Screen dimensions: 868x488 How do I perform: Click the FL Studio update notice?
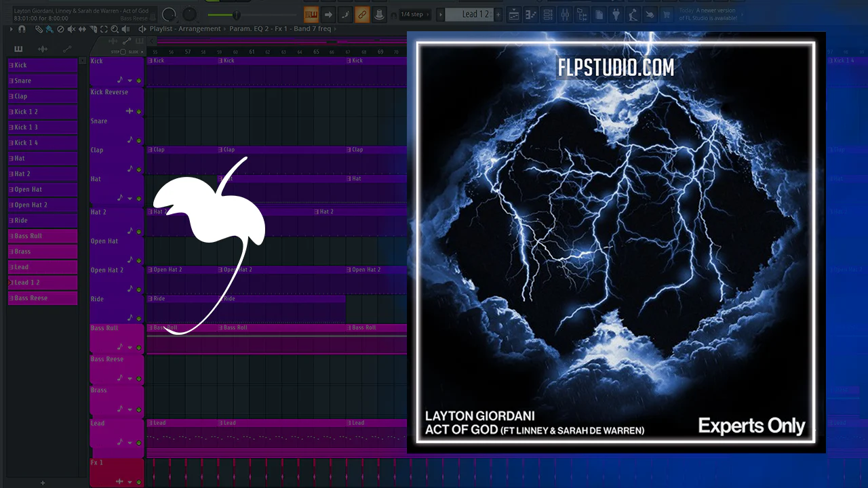tap(708, 14)
